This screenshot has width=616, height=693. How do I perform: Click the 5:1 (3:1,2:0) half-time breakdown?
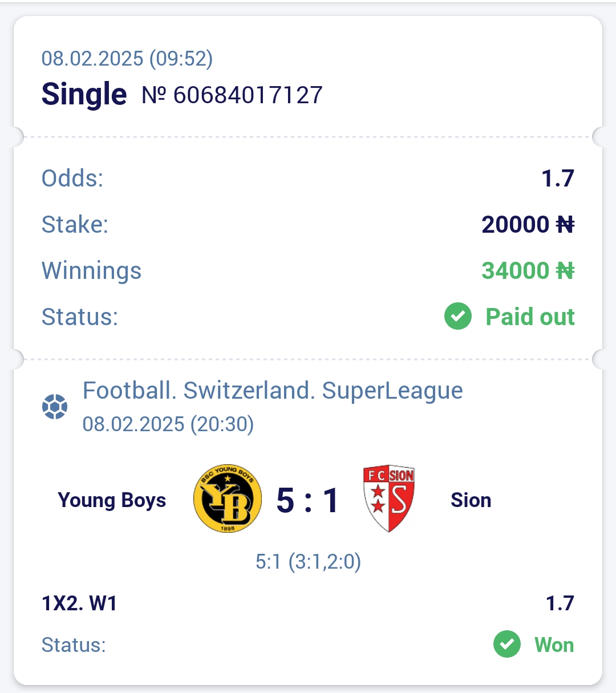click(x=308, y=562)
